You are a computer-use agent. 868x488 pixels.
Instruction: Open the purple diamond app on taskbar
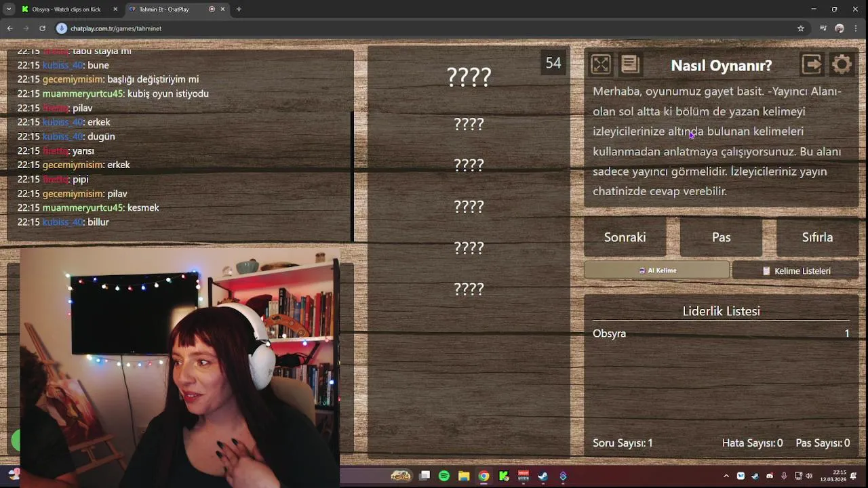click(563, 476)
